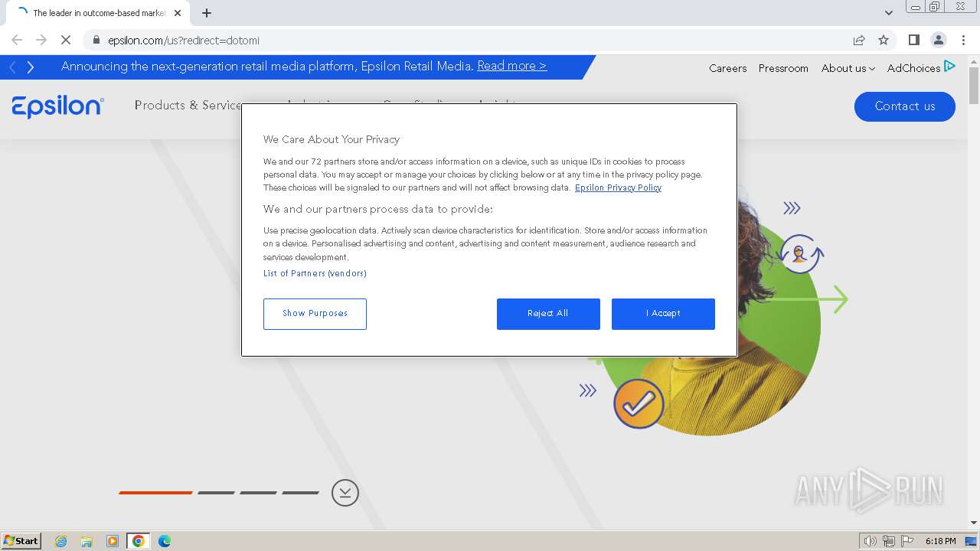Select the second carousel indicator
Screen dimensions: 980x551
point(216,493)
